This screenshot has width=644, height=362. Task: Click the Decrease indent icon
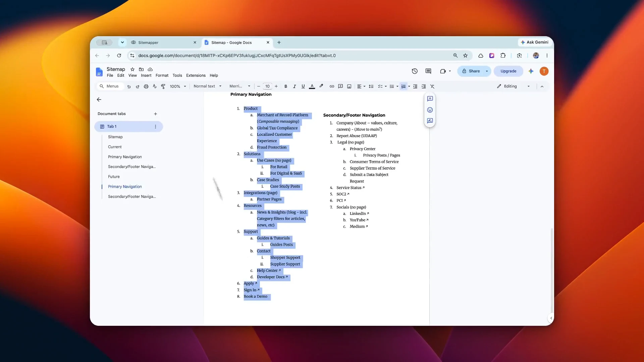tap(415, 86)
